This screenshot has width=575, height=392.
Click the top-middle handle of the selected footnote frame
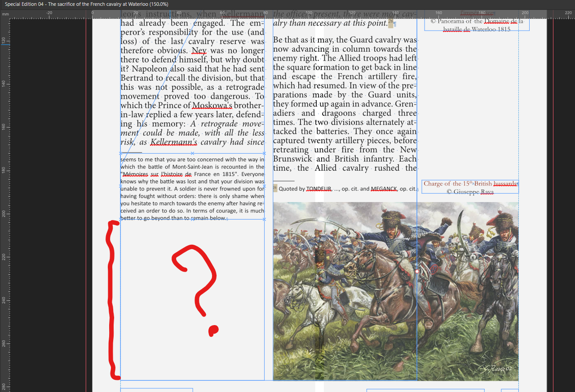pyautogui.click(x=192, y=153)
